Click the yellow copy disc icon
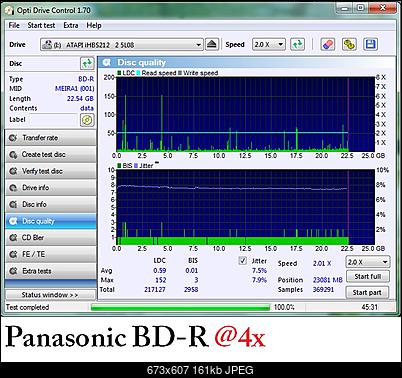Viewport: 402px width, 378px height. (349, 44)
